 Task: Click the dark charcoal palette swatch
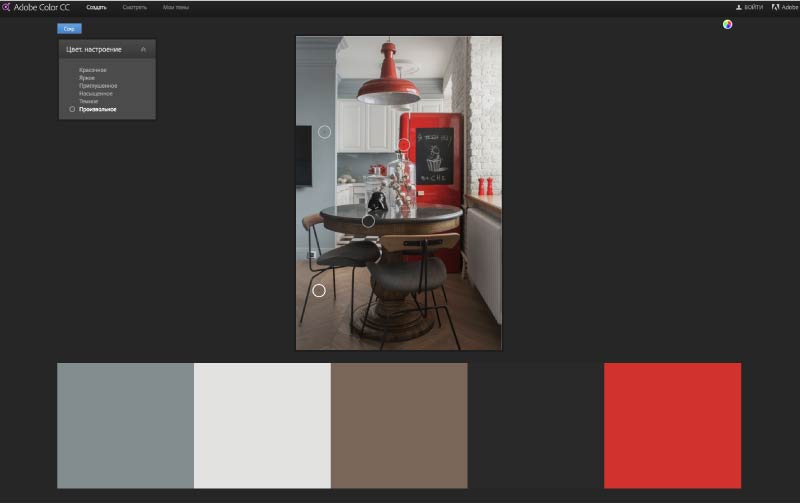536,425
